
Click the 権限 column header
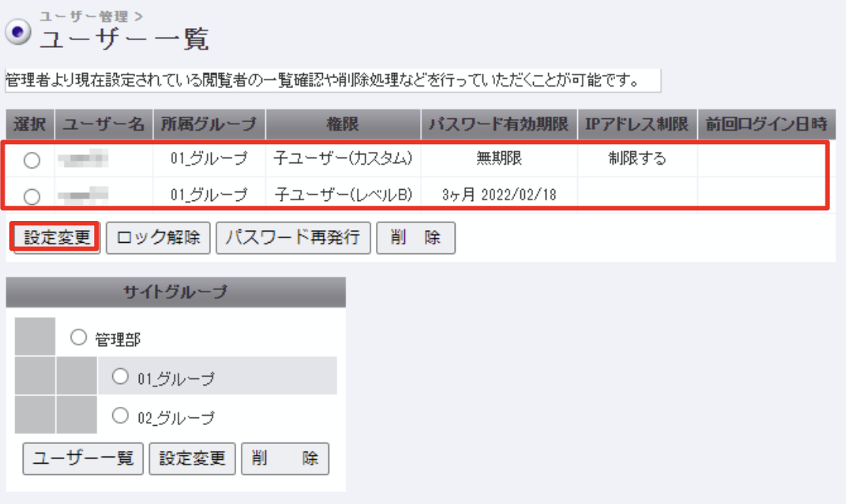pyautogui.click(x=343, y=124)
